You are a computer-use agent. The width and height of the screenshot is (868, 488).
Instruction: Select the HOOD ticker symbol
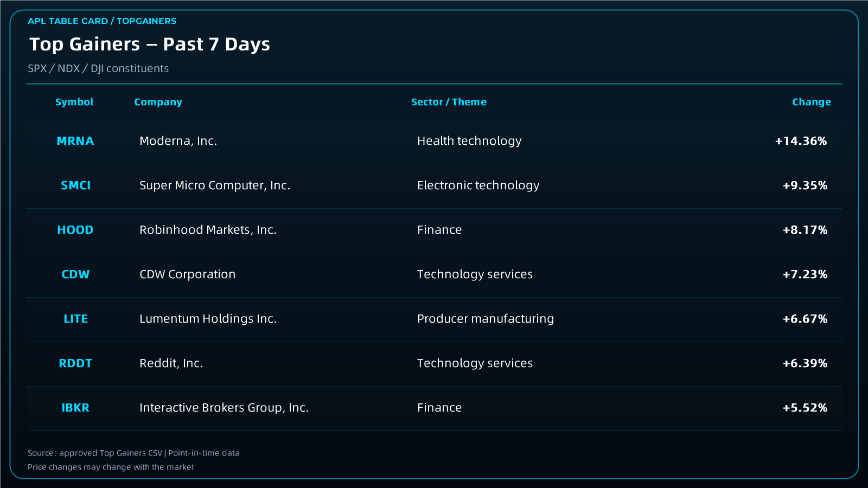click(x=75, y=230)
